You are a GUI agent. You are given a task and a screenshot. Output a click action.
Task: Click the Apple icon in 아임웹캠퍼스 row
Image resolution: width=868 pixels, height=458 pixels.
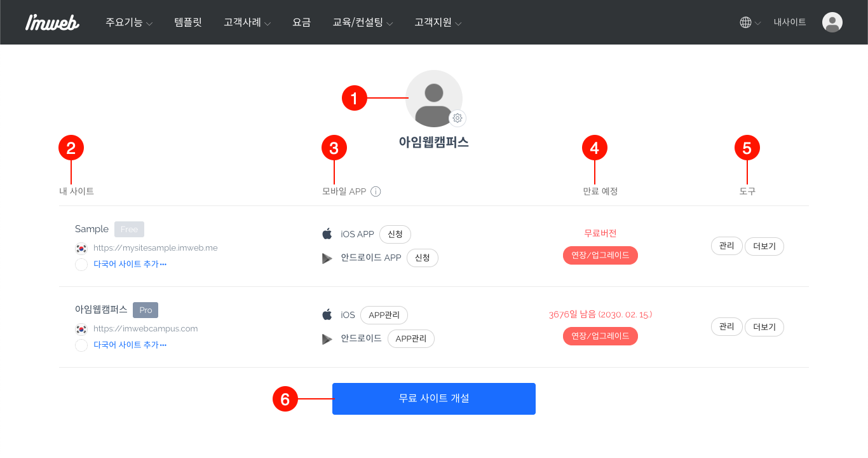(327, 315)
